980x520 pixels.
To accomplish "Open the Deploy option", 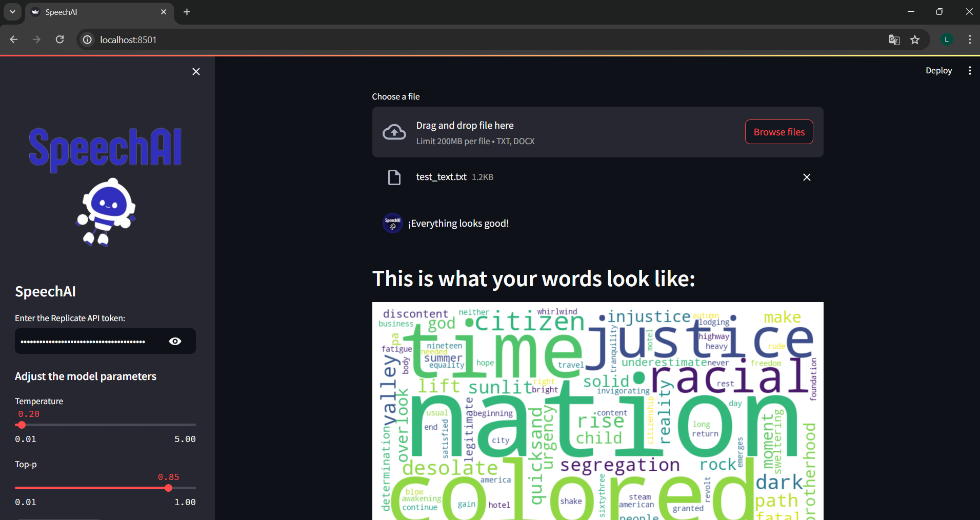I will 938,71.
